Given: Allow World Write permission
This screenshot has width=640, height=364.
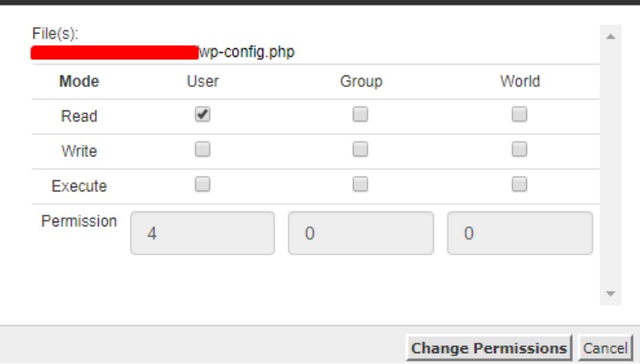Looking at the screenshot, I should point(519,149).
